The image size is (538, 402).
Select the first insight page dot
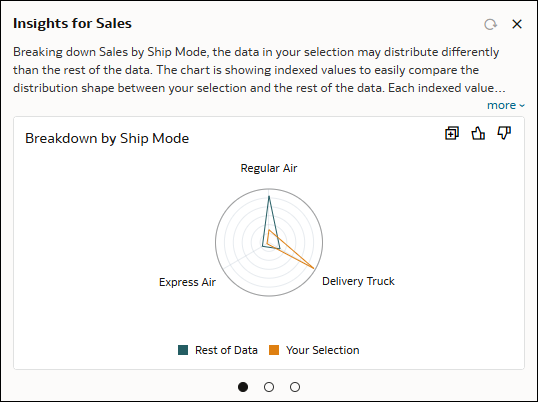tap(243, 387)
